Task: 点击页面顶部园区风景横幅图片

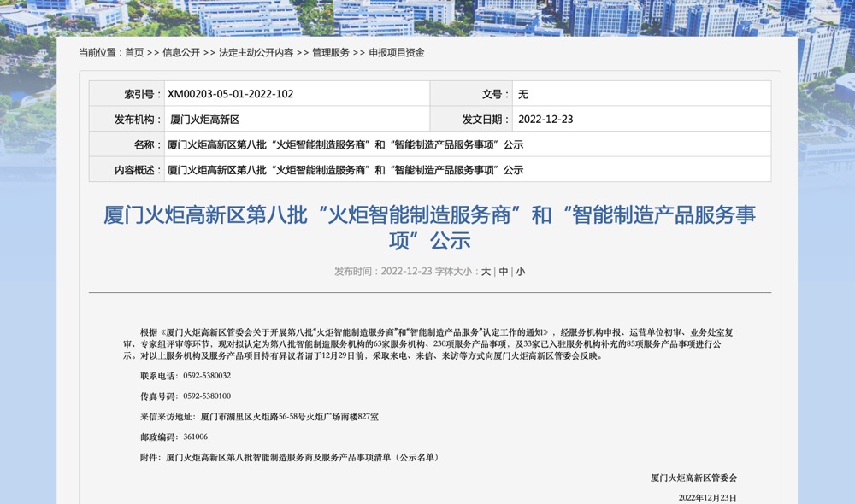Action: click(x=427, y=15)
